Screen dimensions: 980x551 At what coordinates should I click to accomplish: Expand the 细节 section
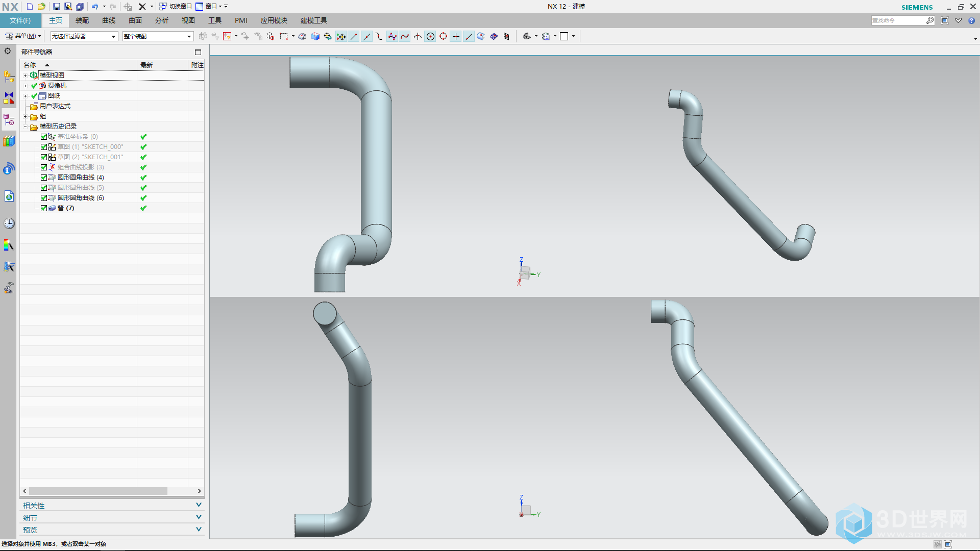(x=112, y=517)
